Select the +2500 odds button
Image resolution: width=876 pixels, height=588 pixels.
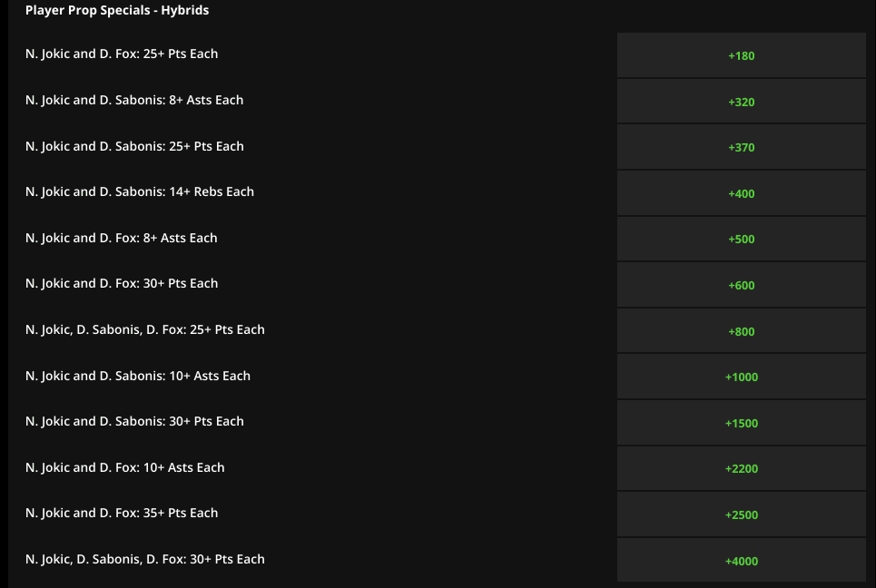pos(741,514)
